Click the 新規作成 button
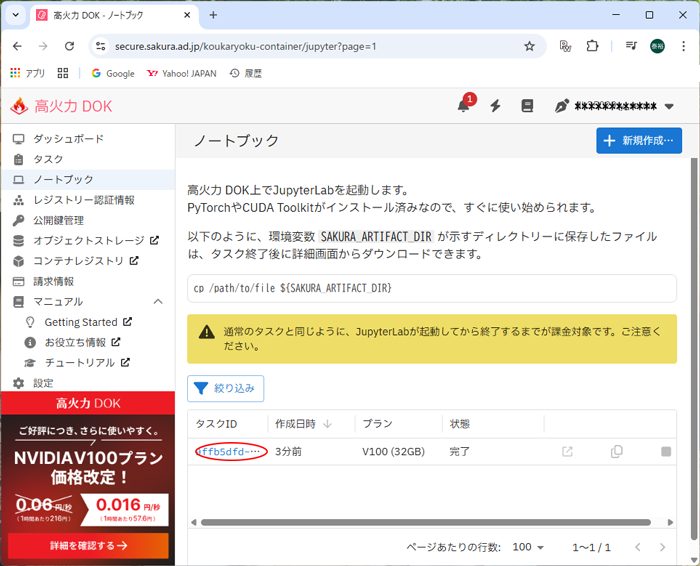 tap(639, 141)
